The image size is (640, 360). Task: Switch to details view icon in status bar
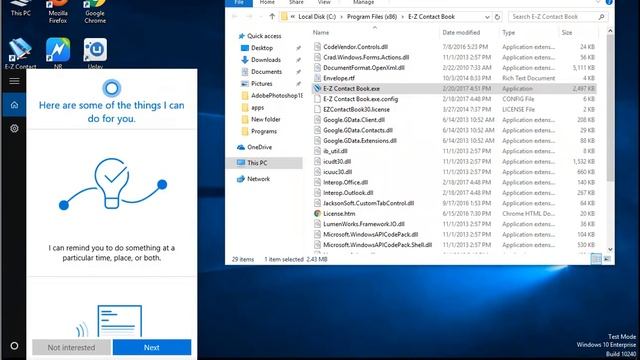coord(596,259)
